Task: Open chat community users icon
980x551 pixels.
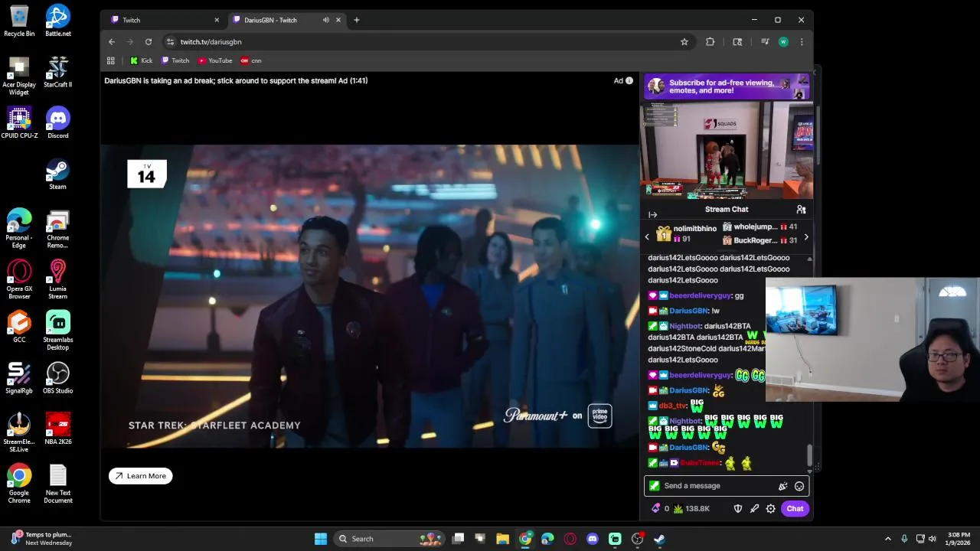Action: pos(801,210)
